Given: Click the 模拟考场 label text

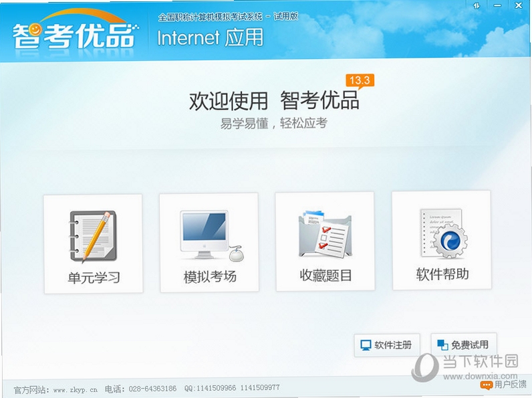Looking at the screenshot, I should click(x=210, y=276).
